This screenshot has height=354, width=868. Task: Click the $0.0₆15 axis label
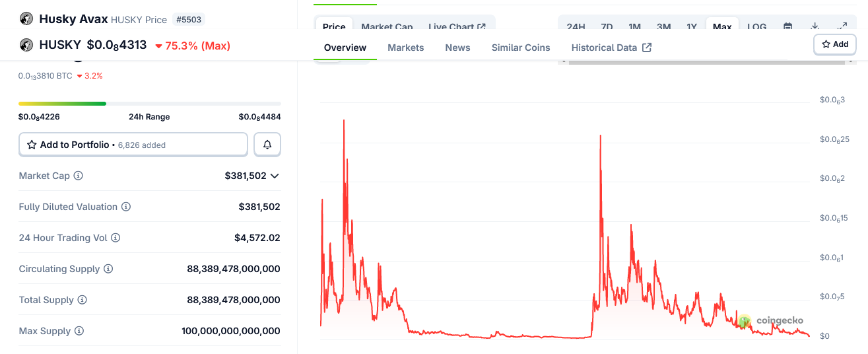tap(834, 219)
